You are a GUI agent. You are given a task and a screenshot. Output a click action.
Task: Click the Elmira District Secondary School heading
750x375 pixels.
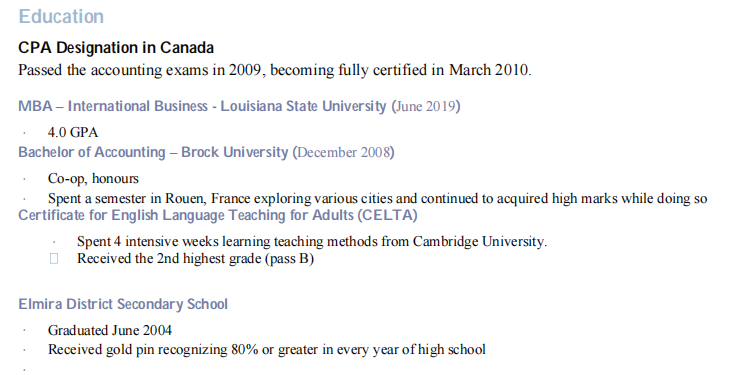pos(123,304)
